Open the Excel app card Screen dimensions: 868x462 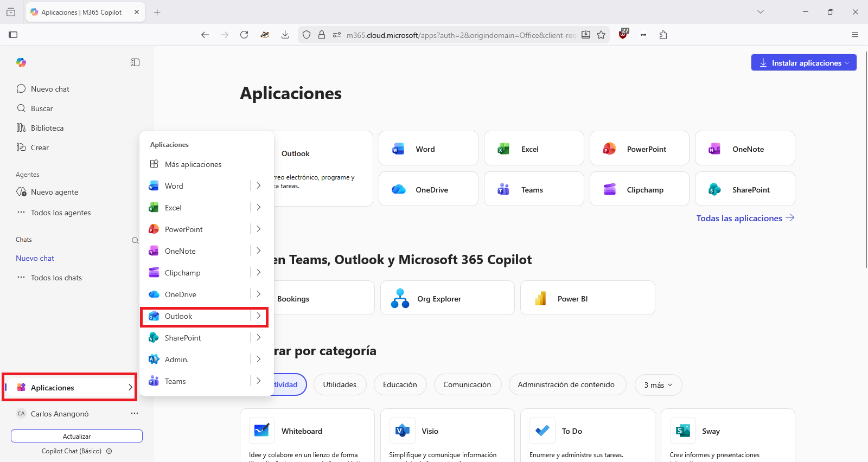534,148
